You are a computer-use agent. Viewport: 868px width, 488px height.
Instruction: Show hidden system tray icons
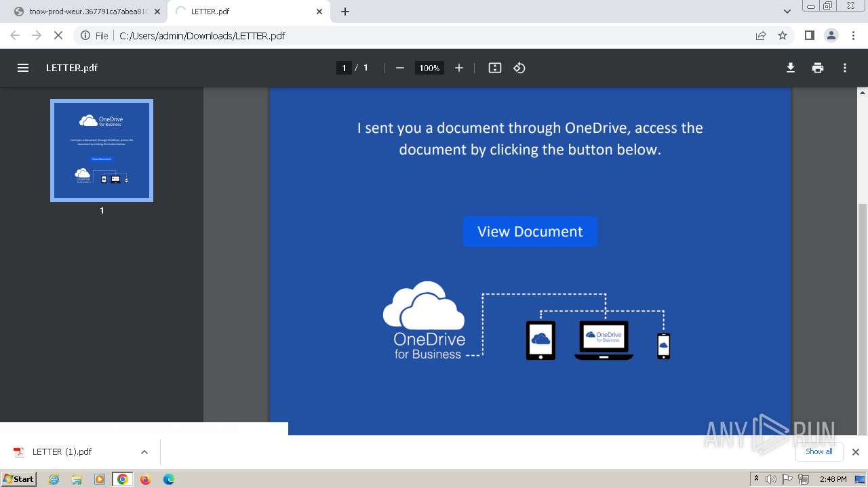click(756, 479)
